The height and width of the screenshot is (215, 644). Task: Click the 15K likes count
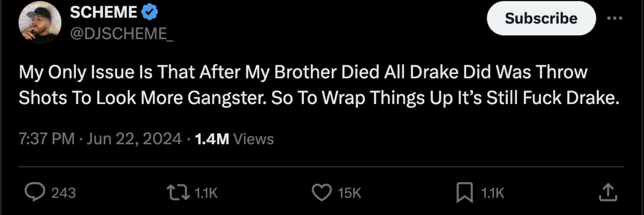click(x=350, y=193)
